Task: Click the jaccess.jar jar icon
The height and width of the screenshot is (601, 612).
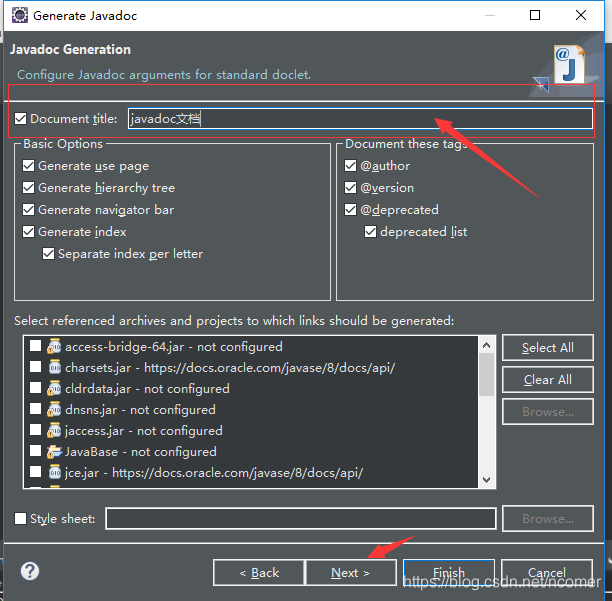Action: 54,431
